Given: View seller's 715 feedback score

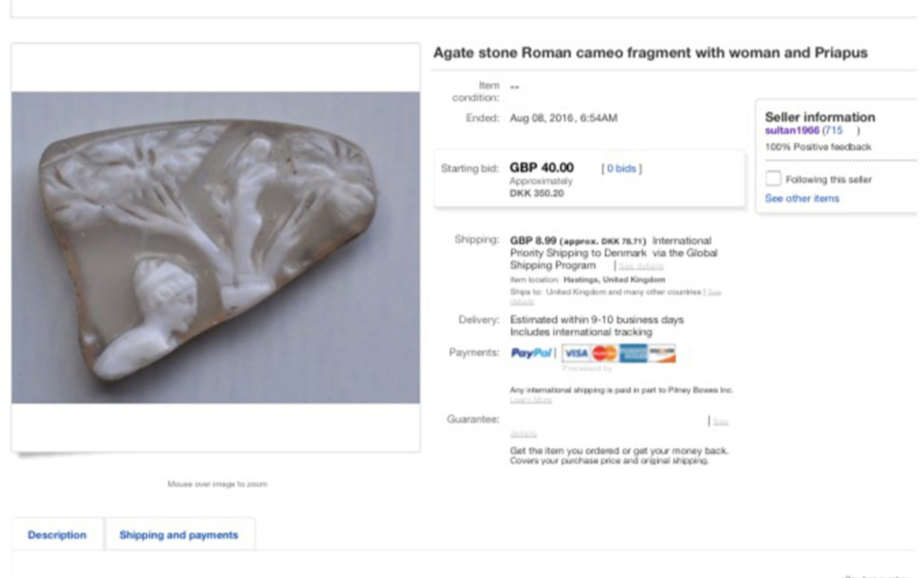Looking at the screenshot, I should [x=834, y=131].
